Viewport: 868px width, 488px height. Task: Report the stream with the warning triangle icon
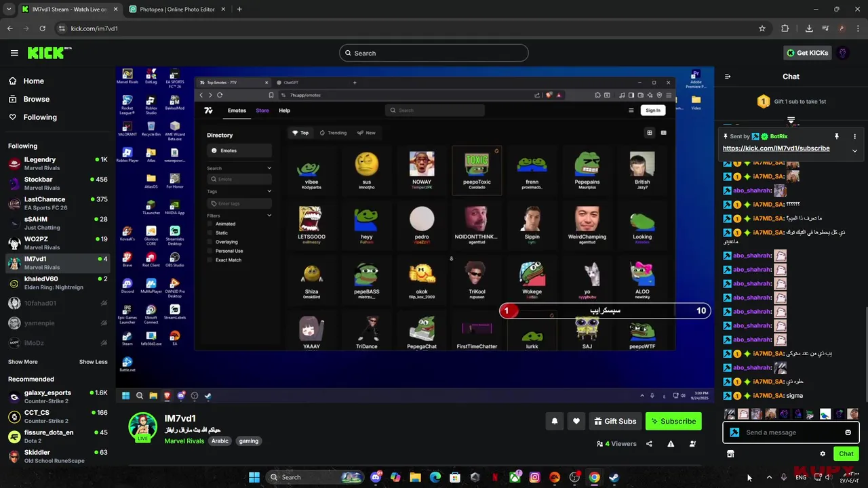click(x=671, y=444)
